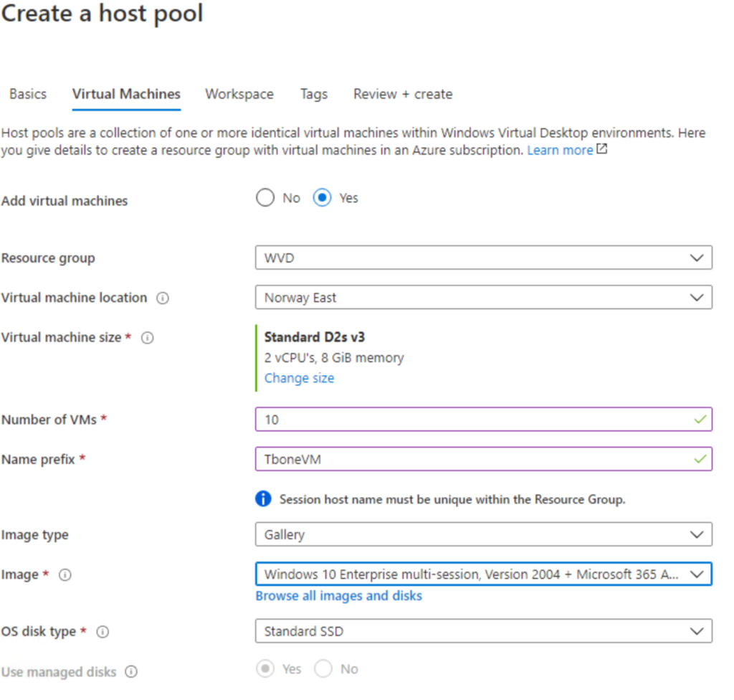Image resolution: width=734 pixels, height=700 pixels.
Task: Select Yes for Add virtual machines
Action: point(322,198)
